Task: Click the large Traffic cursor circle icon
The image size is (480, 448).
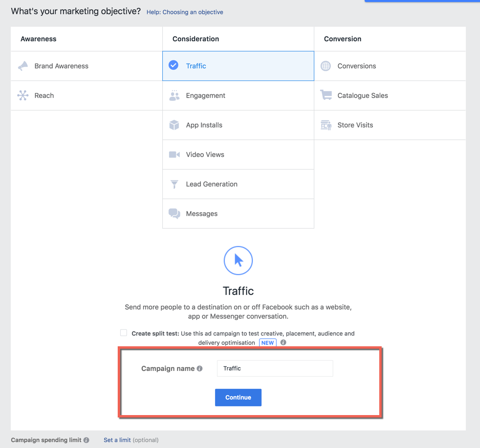Action: [x=238, y=261]
